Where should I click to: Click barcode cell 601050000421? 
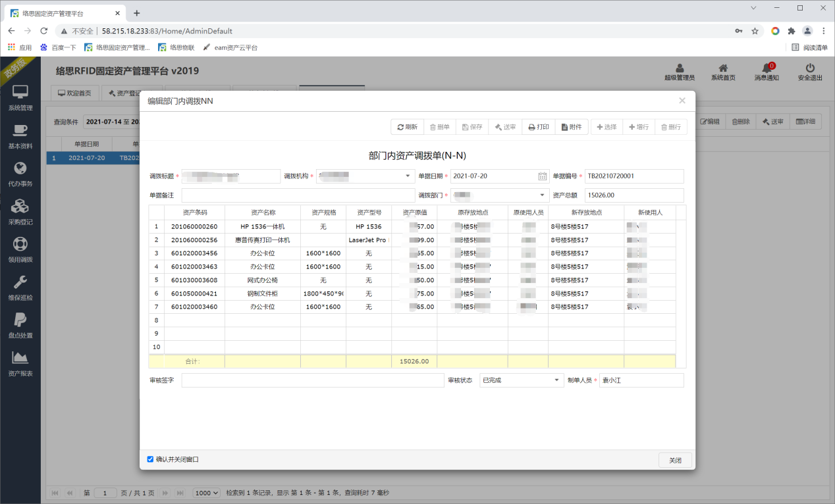[x=194, y=293]
